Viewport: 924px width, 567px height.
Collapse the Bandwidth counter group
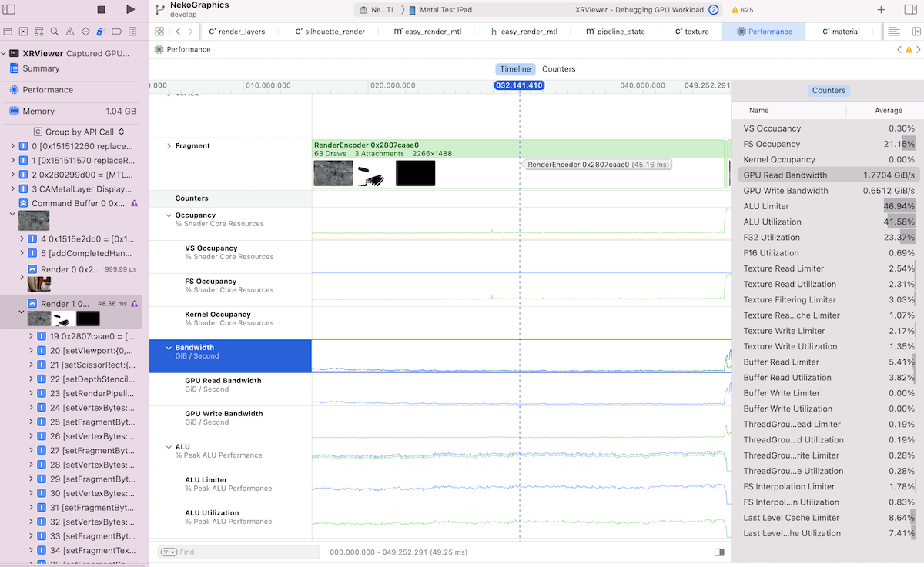[169, 348]
